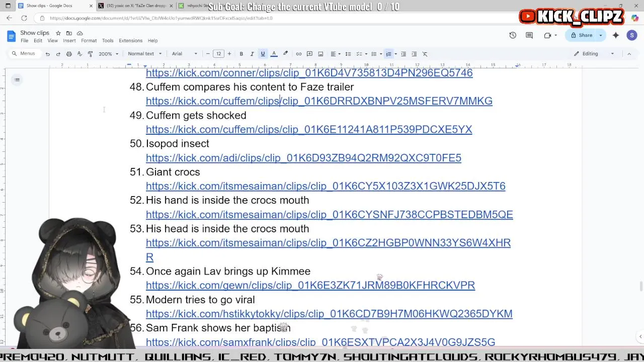
Task: Toggle the checklist button
Action: click(x=359, y=54)
